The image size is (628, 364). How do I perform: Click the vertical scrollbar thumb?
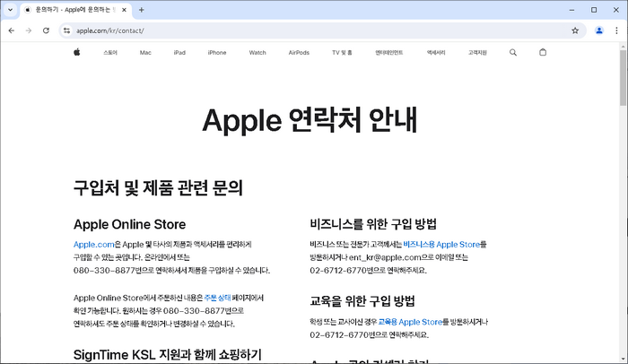point(624,77)
